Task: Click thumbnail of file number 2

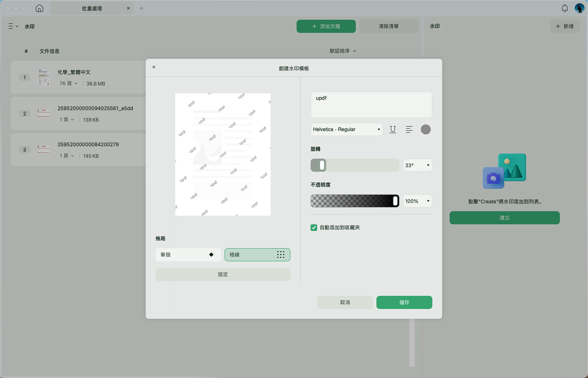Action: 44,113
